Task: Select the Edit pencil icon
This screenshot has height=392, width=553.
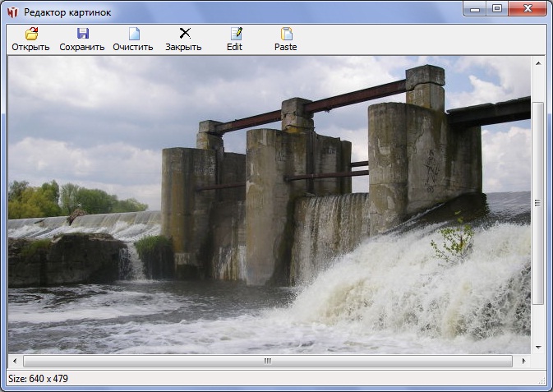Action: [x=235, y=34]
